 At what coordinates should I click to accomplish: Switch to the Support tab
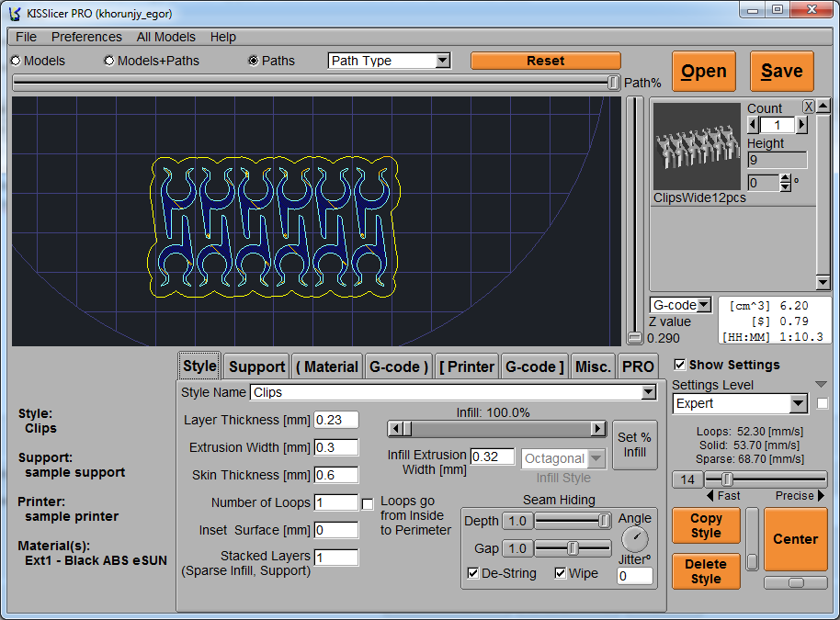(256, 366)
